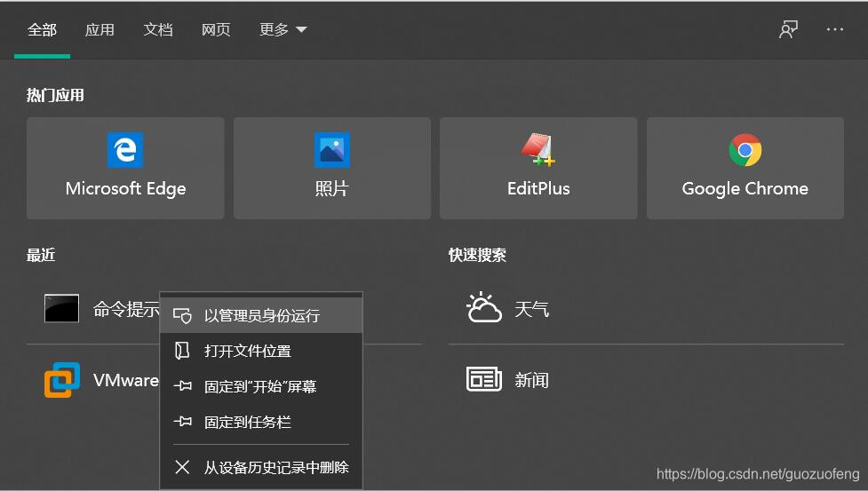
Task: Select 从设备历史记录中删除 menu entry
Action: pos(261,467)
